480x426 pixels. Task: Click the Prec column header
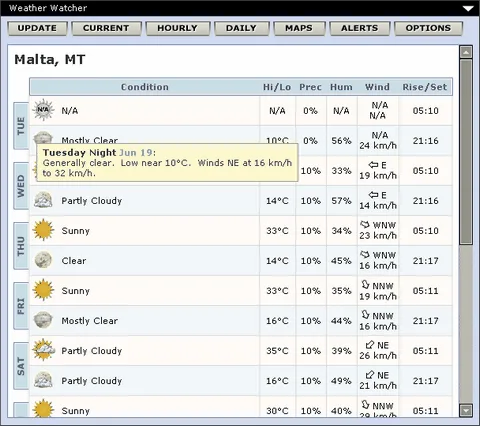pos(310,87)
